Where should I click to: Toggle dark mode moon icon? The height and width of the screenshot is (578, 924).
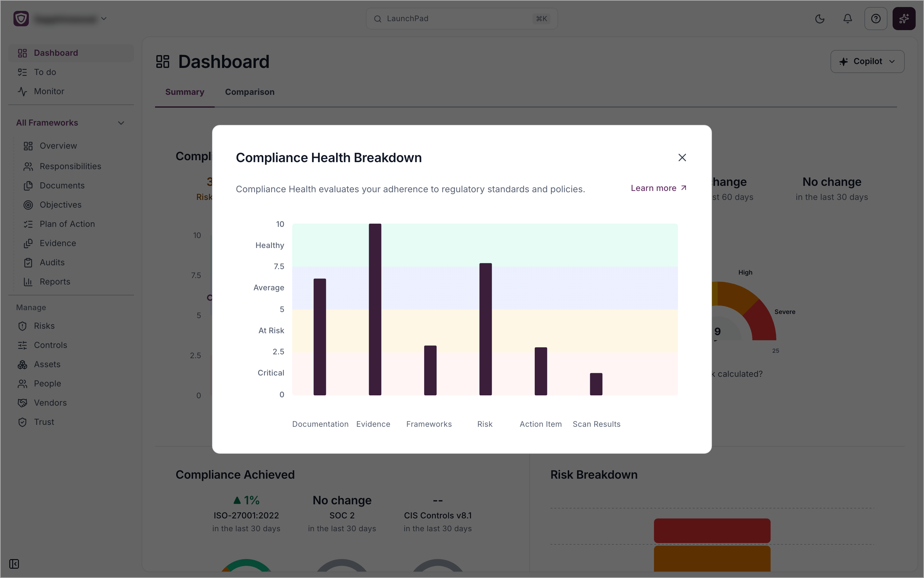point(820,19)
